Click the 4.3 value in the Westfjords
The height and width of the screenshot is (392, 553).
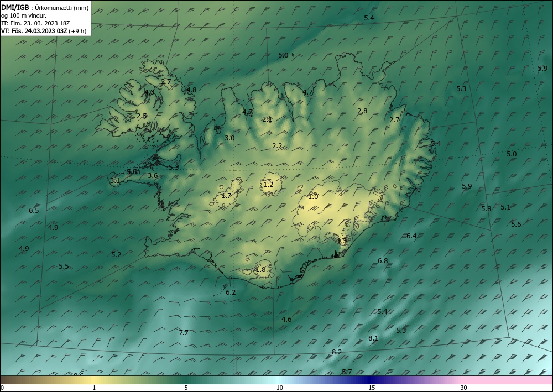[x=149, y=92]
